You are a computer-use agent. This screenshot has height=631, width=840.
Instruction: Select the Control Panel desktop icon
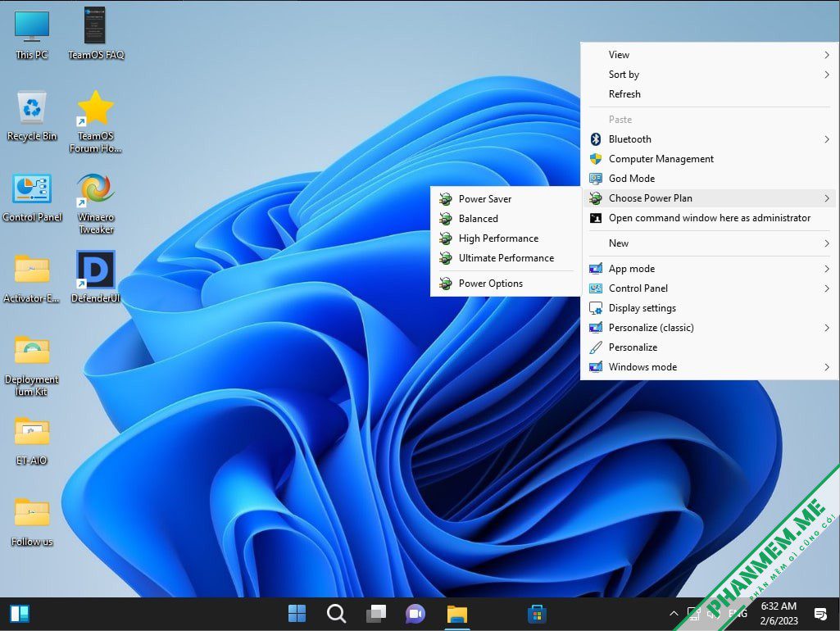[x=32, y=197]
